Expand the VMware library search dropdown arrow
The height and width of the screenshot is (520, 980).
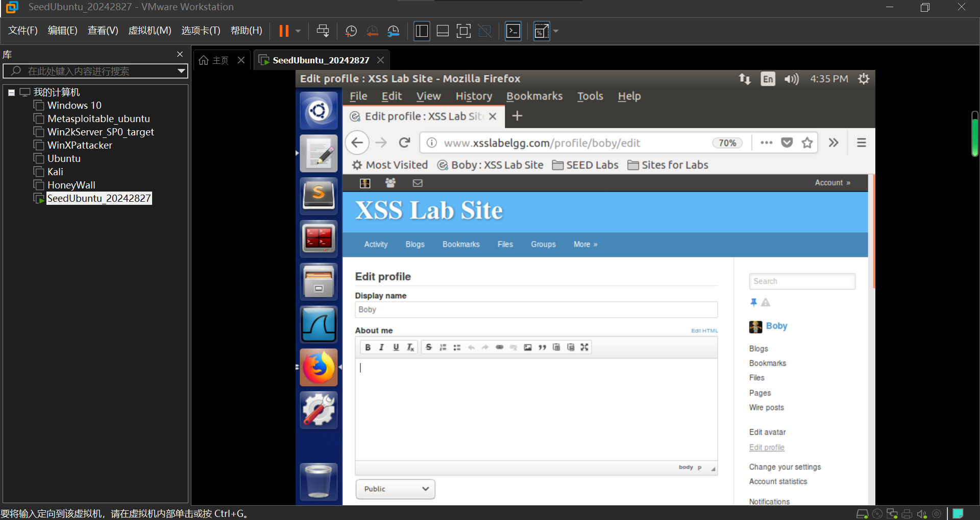tap(181, 71)
